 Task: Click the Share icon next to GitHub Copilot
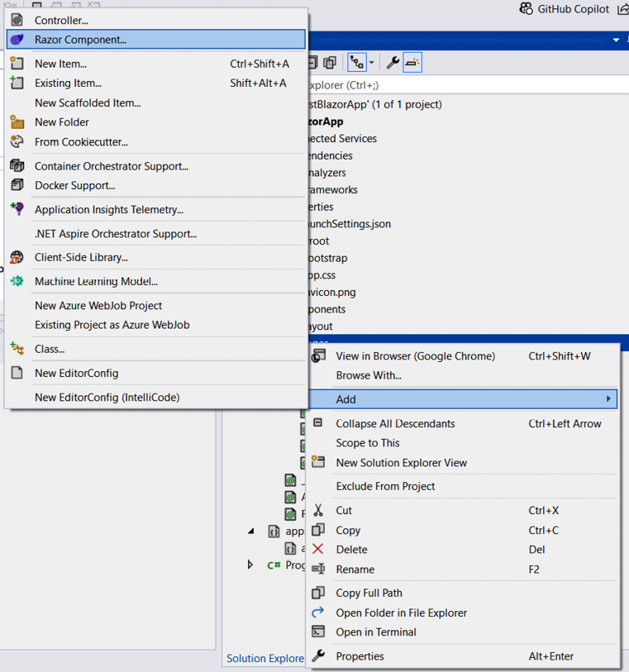pyautogui.click(x=623, y=8)
